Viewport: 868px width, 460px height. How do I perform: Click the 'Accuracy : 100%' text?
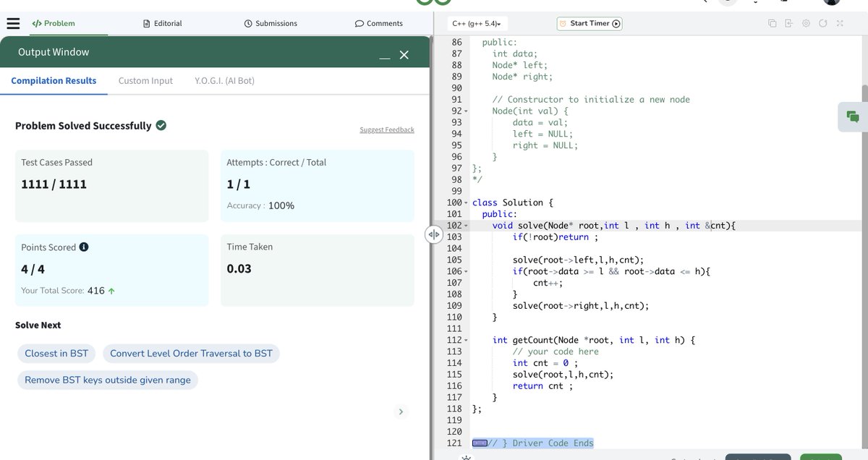pyautogui.click(x=260, y=205)
